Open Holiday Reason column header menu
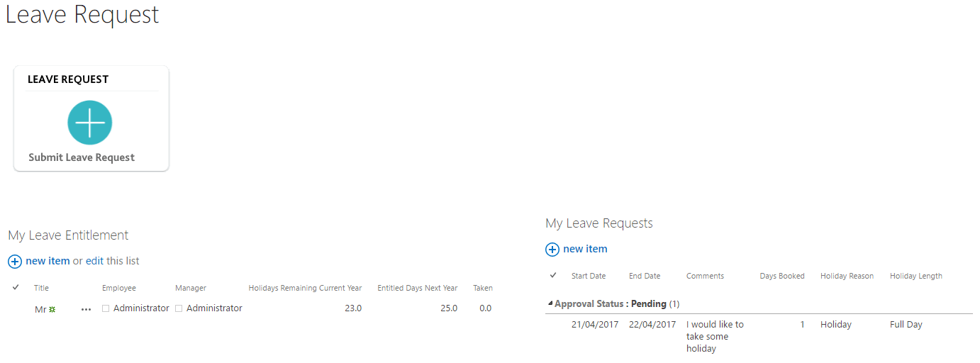980x363 pixels. pyautogui.click(x=847, y=276)
